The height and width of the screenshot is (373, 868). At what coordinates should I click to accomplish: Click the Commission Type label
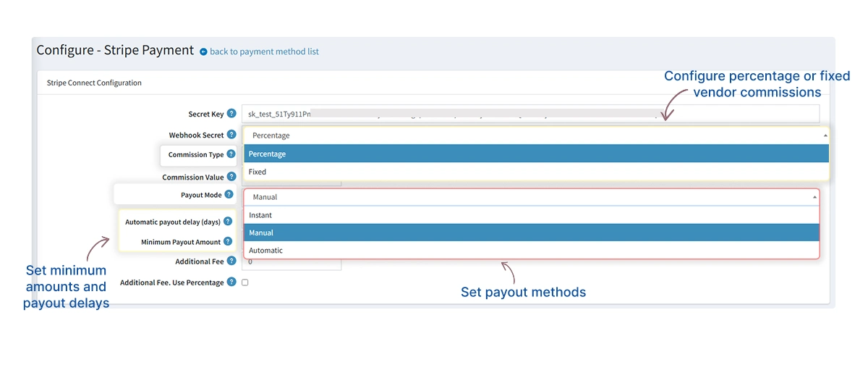196,155
